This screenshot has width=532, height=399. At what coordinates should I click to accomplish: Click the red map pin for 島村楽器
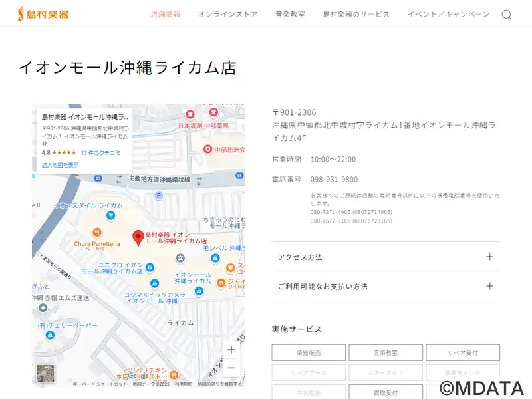[x=138, y=237]
